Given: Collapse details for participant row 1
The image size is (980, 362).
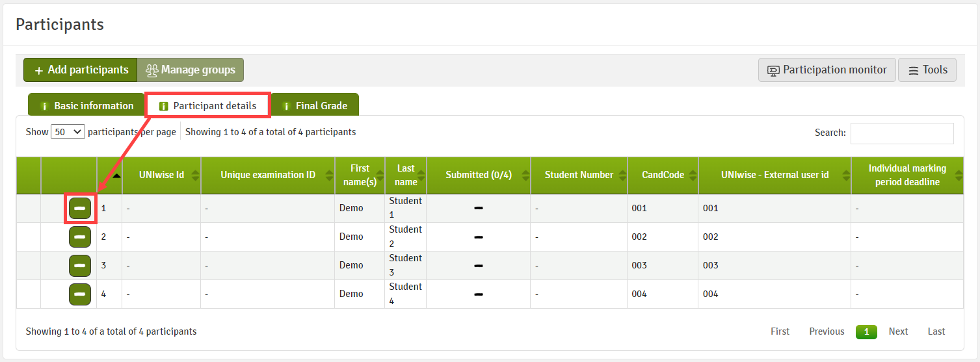Looking at the screenshot, I should (x=80, y=208).
